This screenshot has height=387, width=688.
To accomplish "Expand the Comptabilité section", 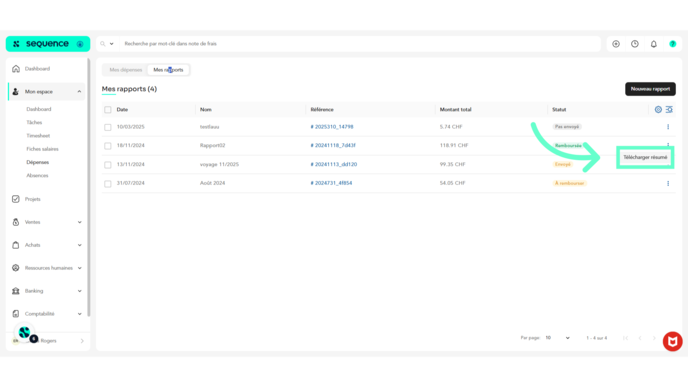I will coord(79,314).
